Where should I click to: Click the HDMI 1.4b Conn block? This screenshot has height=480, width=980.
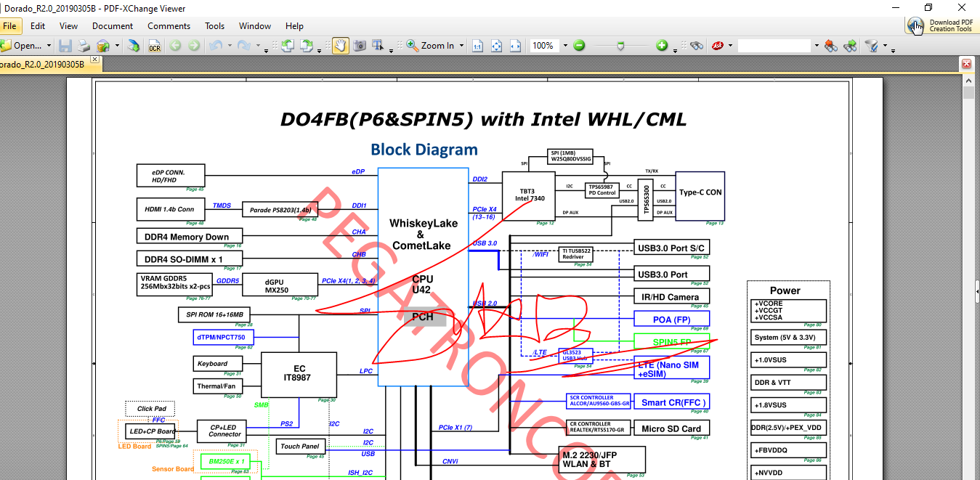pyautogui.click(x=171, y=209)
